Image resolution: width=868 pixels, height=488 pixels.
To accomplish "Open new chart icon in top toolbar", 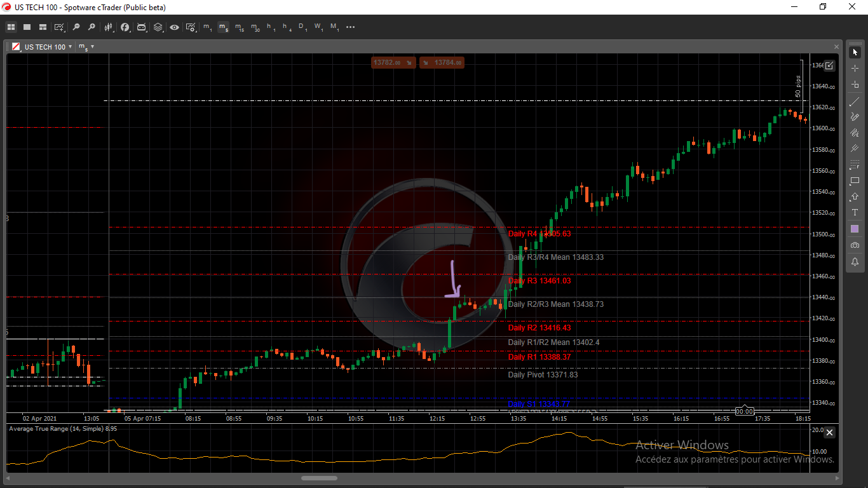I will coord(60,27).
